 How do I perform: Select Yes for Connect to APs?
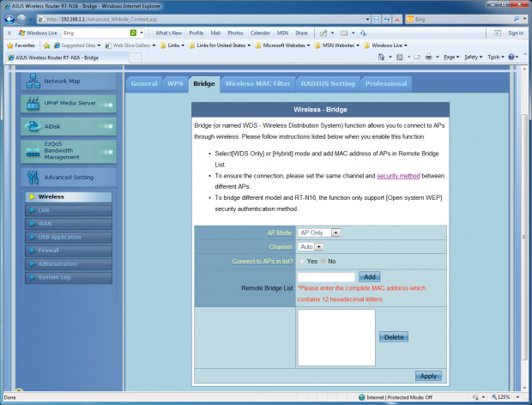coord(302,261)
